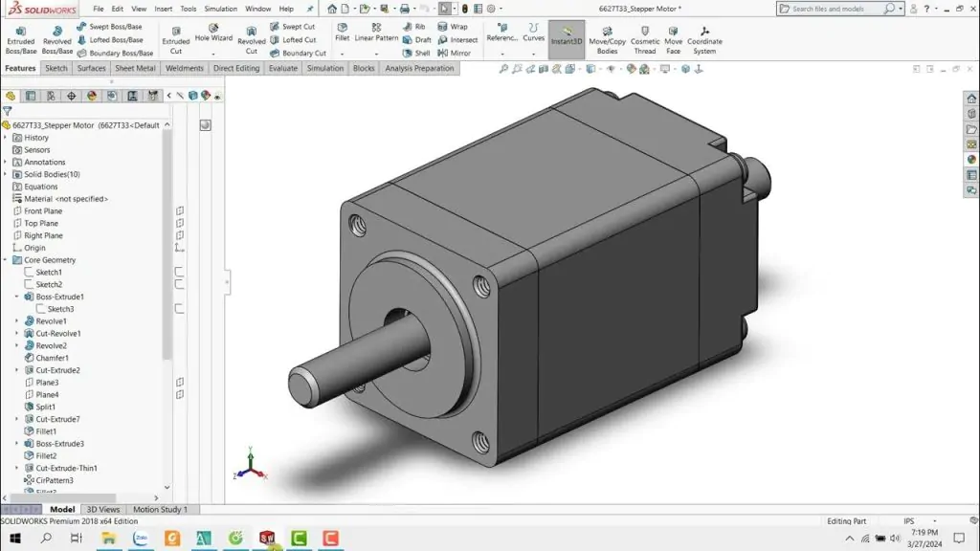Click the SolidWorks taskbar icon
This screenshot has width=980, height=551.
click(x=267, y=538)
